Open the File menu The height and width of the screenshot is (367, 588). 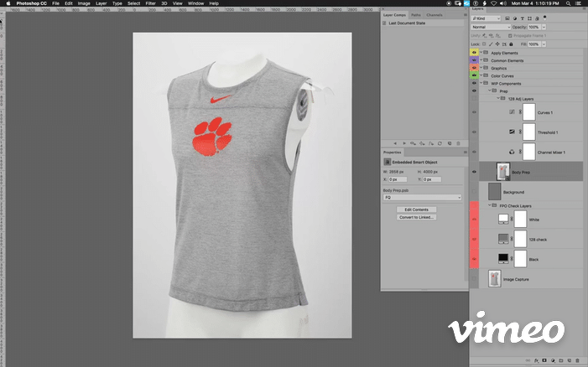click(55, 3)
